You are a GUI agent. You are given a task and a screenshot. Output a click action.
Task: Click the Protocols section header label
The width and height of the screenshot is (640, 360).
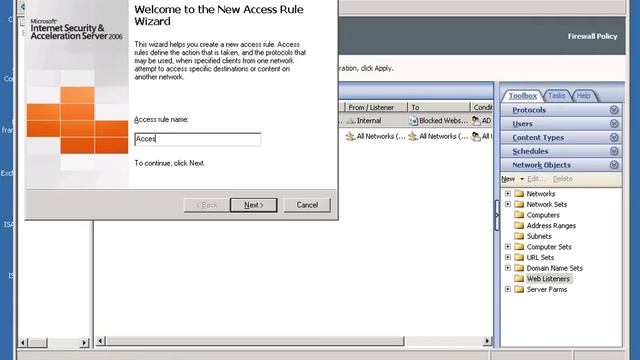[529, 110]
